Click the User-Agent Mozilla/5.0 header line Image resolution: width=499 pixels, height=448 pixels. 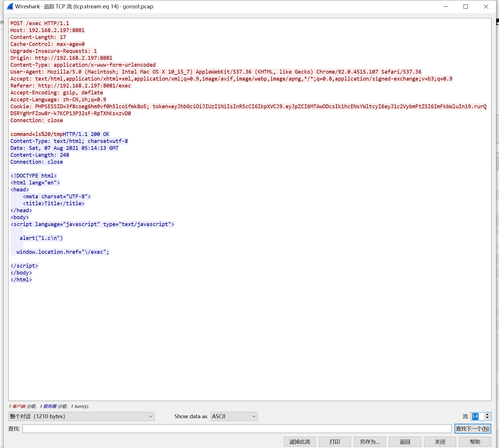pyautogui.click(x=216, y=72)
